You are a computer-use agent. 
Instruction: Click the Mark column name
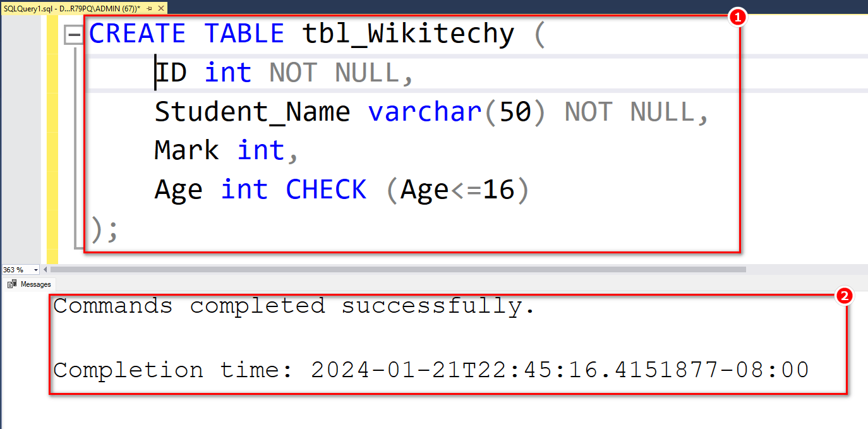(x=187, y=151)
